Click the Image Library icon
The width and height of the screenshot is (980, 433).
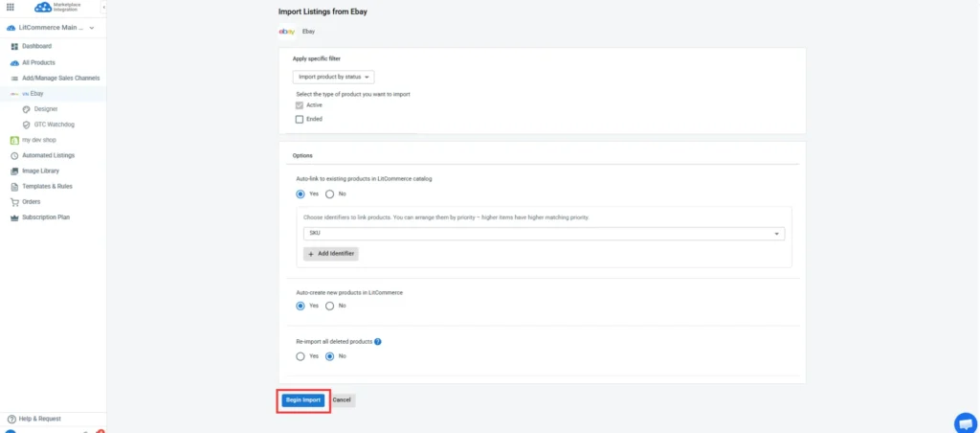[x=15, y=171]
